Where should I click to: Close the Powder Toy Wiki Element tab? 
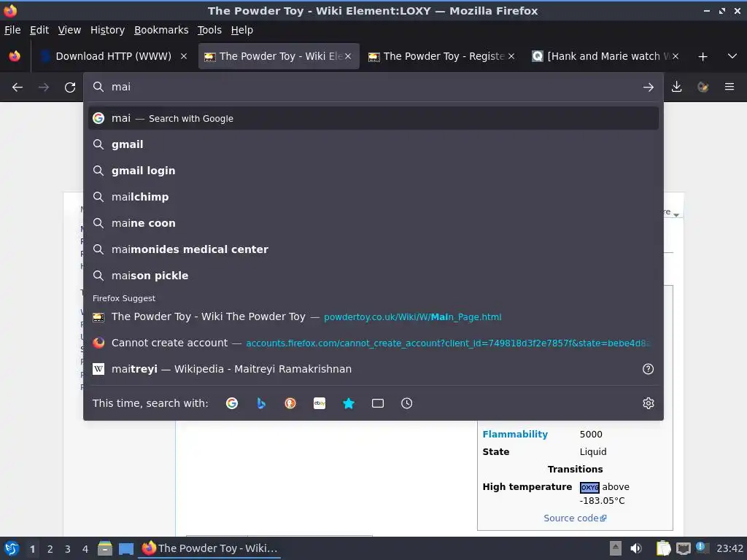(348, 56)
